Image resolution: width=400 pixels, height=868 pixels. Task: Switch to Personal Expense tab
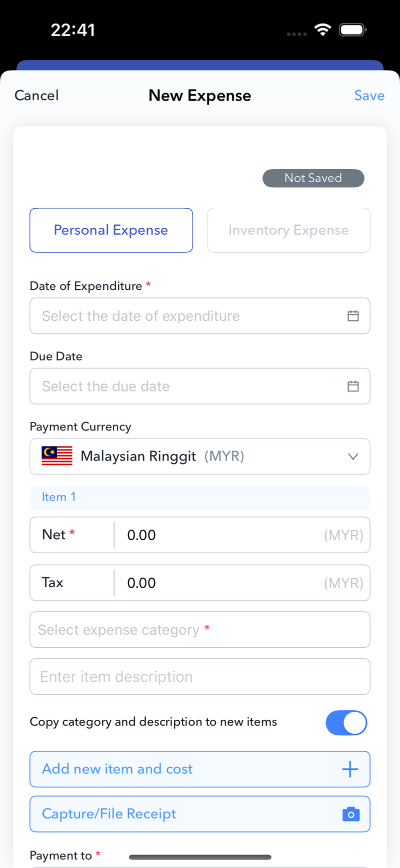pyautogui.click(x=111, y=230)
